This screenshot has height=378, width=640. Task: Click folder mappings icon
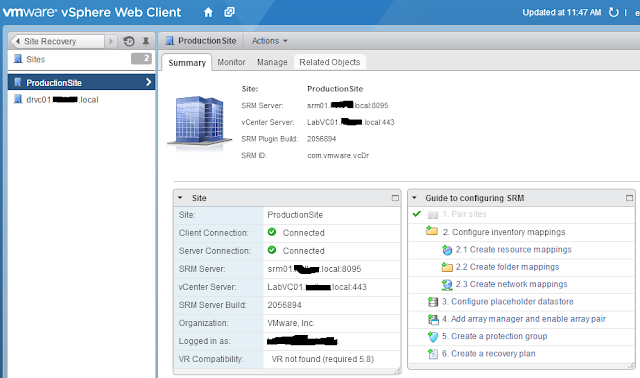click(447, 267)
